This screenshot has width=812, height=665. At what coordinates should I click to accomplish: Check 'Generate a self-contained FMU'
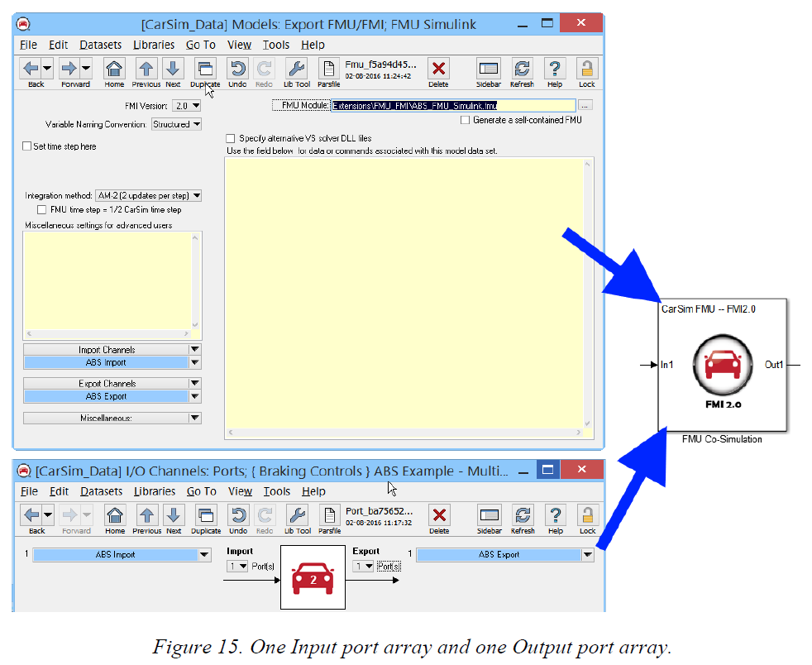click(x=465, y=120)
